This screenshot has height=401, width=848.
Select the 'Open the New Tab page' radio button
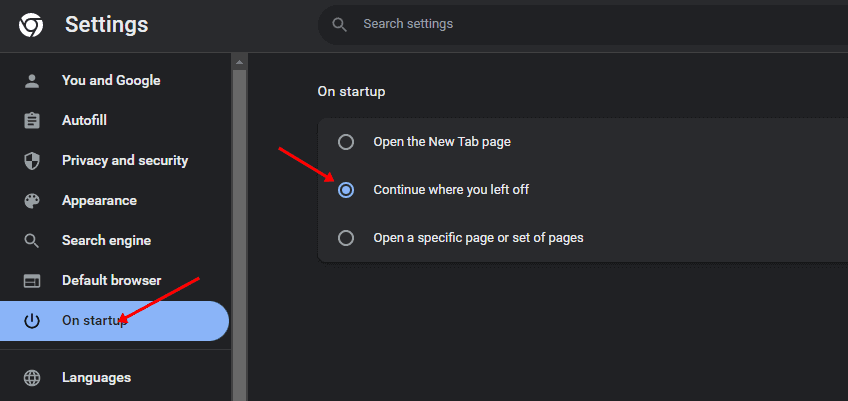coord(346,142)
